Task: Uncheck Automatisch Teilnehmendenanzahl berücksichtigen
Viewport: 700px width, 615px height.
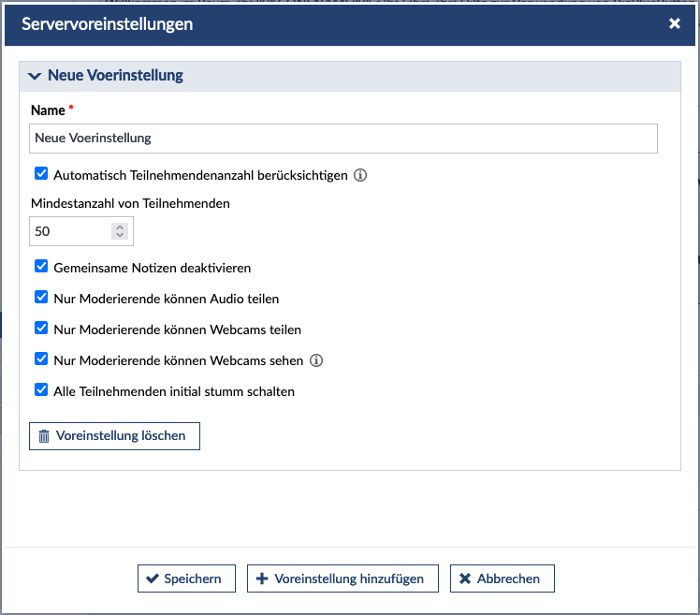Action: click(41, 174)
